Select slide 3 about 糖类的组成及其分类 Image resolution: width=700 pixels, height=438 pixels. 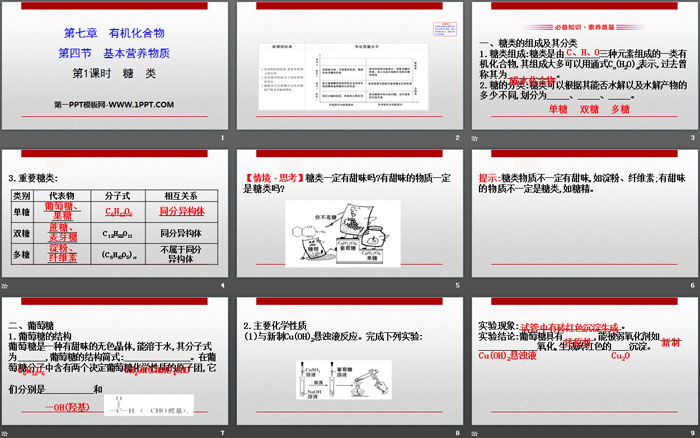pyautogui.click(x=585, y=66)
